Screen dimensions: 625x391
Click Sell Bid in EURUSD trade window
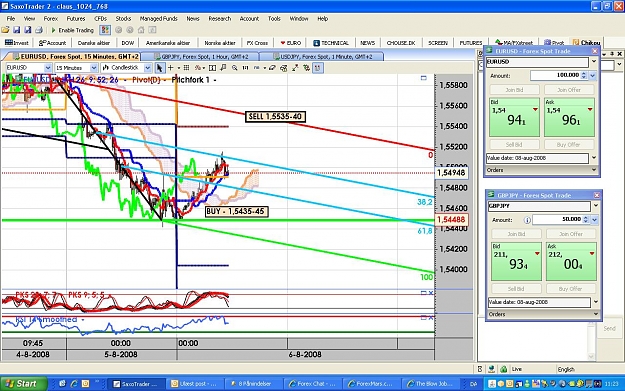tap(514, 144)
